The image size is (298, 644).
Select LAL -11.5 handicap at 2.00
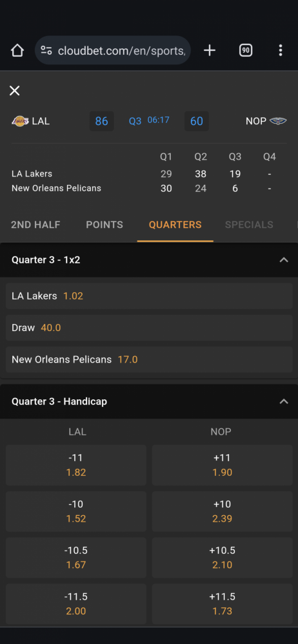pyautogui.click(x=76, y=604)
